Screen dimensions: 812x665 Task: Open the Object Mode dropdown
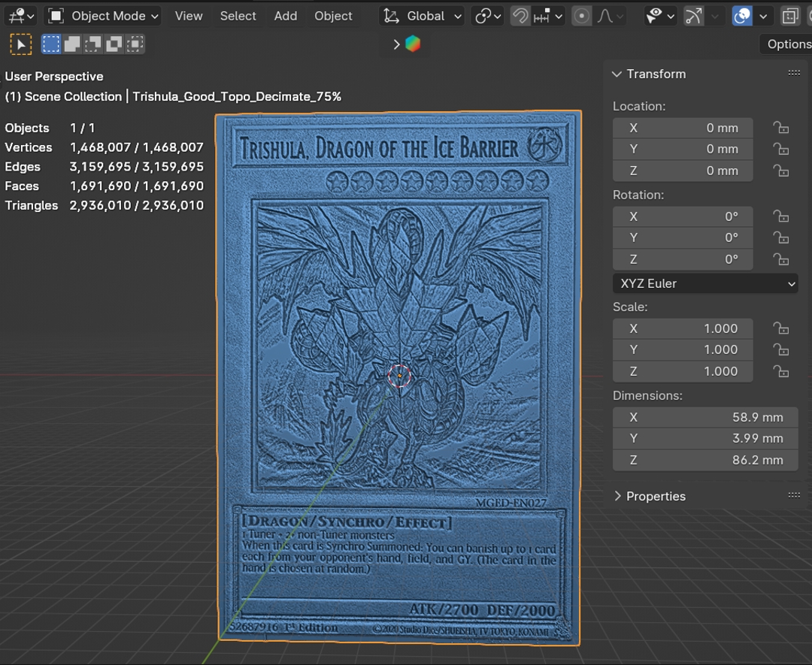104,16
